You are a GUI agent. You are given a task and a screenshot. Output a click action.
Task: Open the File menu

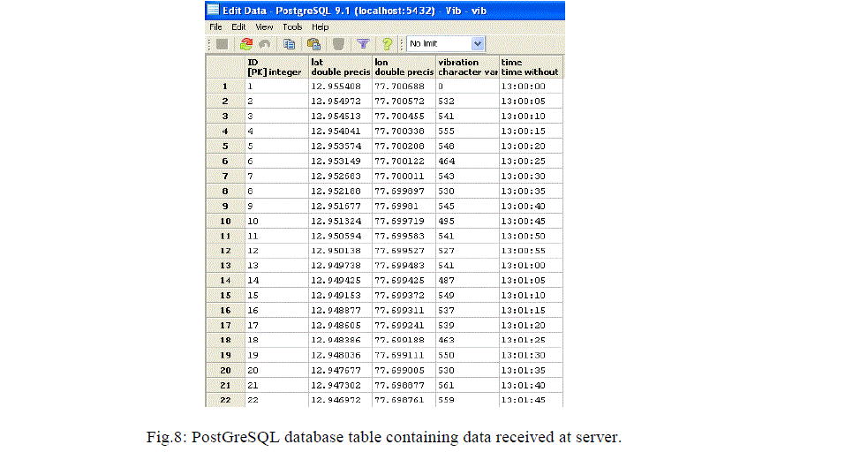coord(215,27)
